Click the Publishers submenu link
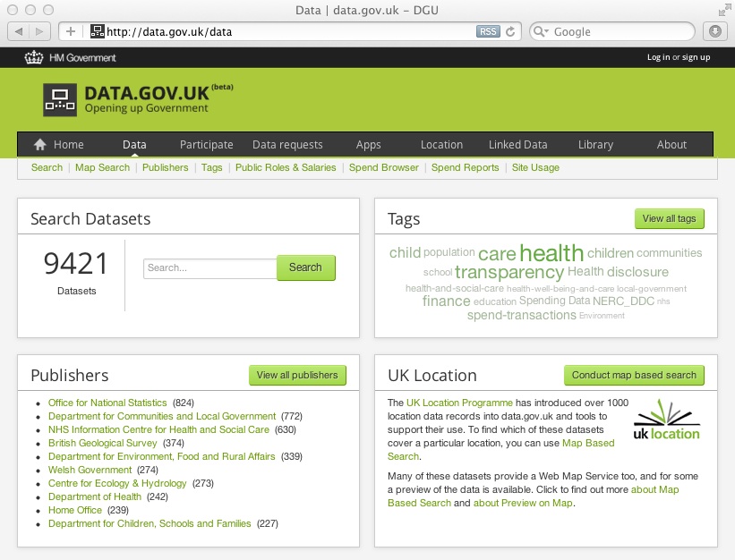Screen dimensions: 735x560 [165, 167]
